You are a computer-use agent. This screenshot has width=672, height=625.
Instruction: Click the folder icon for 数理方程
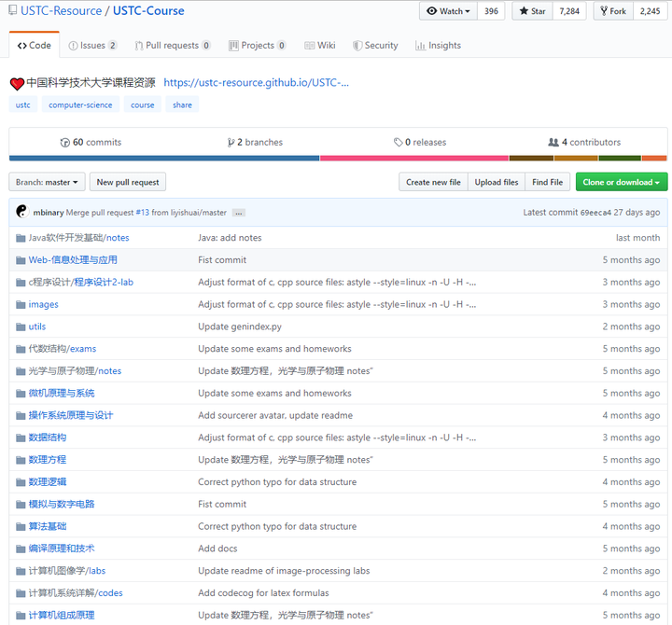[21, 460]
